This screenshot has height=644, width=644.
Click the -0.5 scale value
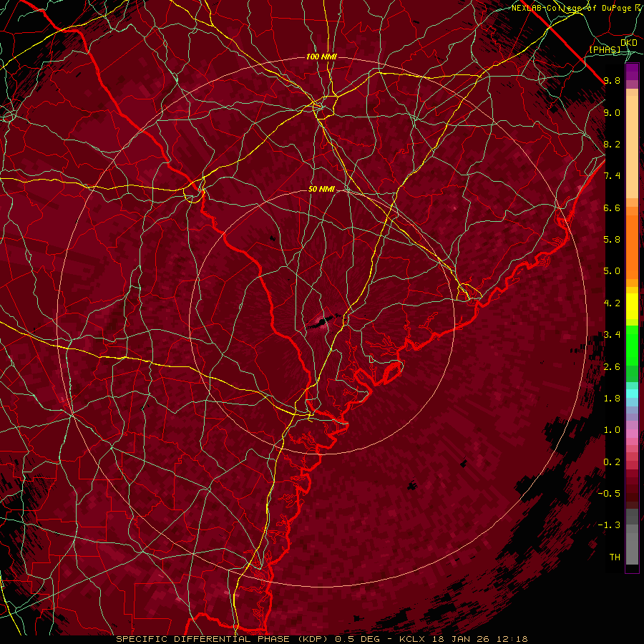pos(609,494)
